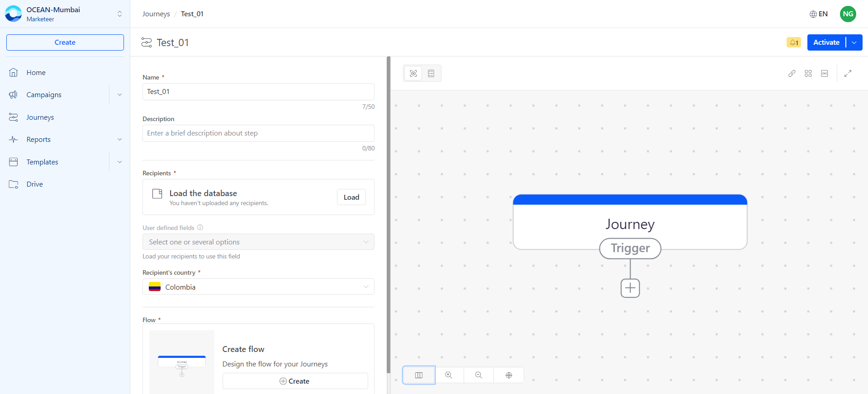The image size is (868, 394).
Task: Expand the Templates submenu chevron
Action: [x=119, y=162]
